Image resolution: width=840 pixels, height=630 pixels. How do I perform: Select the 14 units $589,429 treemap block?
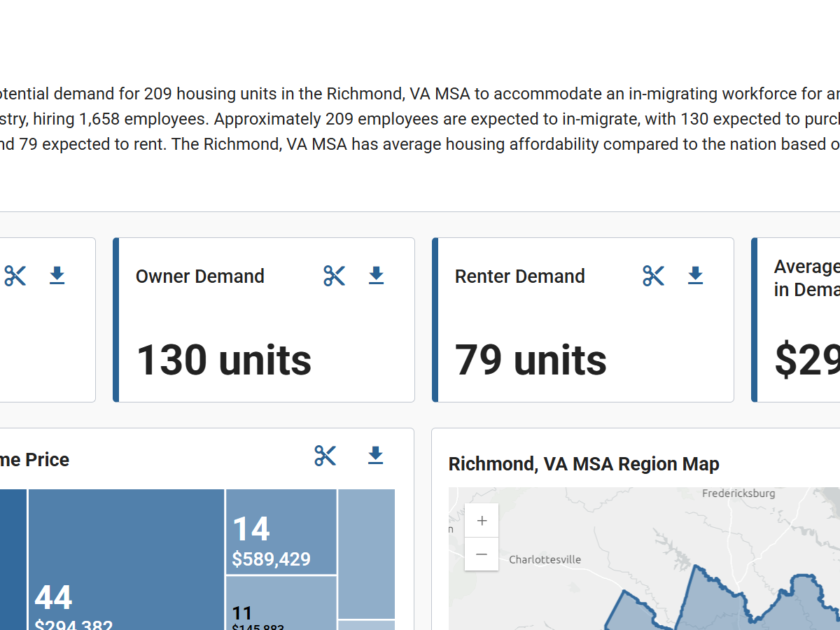281,532
